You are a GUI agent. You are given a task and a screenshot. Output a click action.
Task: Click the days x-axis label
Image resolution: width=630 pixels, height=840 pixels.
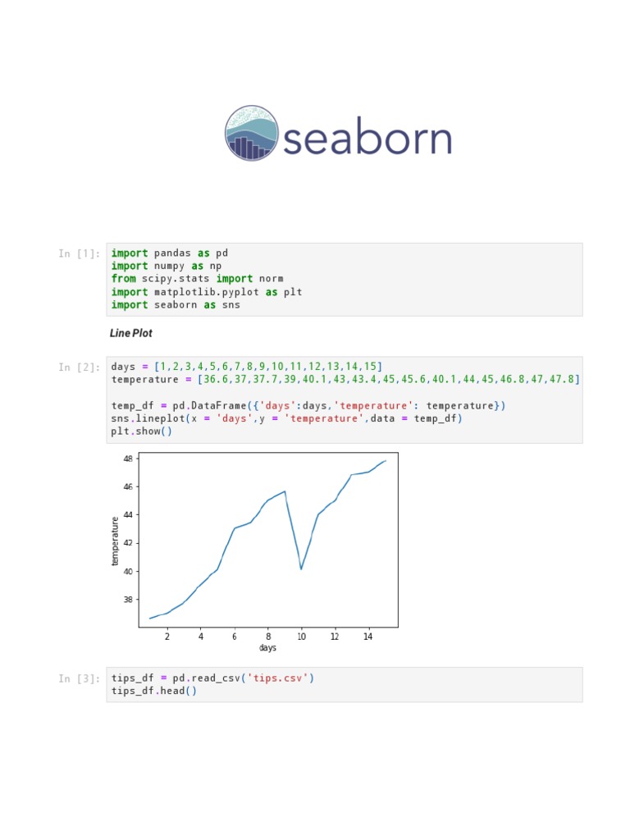[268, 648]
